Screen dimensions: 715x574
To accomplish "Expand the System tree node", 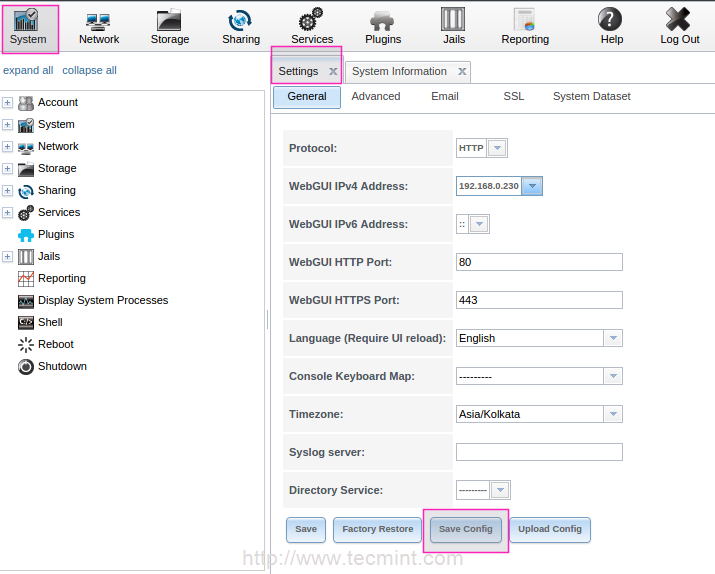I will pyautogui.click(x=7, y=124).
